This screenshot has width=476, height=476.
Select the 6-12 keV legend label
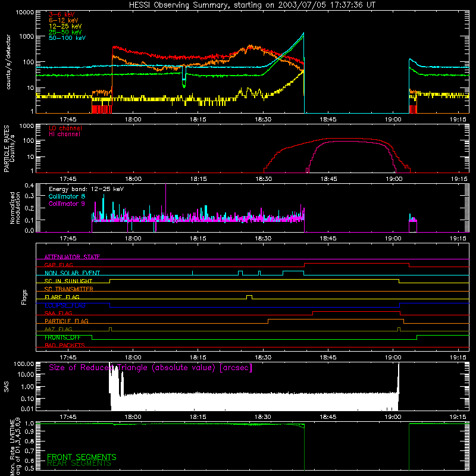point(63,20)
